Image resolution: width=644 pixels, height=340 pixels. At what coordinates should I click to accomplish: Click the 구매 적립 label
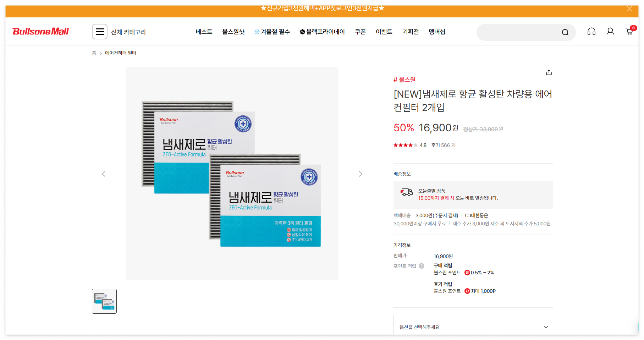(x=443, y=265)
